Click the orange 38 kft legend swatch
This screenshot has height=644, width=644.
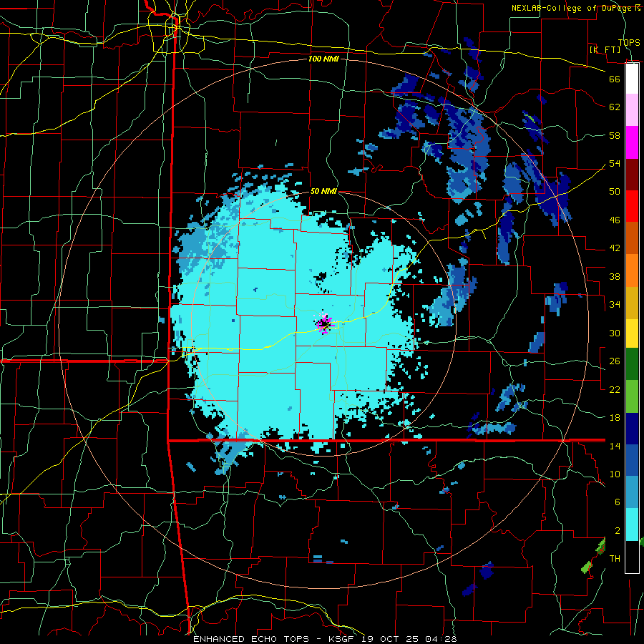(632, 270)
